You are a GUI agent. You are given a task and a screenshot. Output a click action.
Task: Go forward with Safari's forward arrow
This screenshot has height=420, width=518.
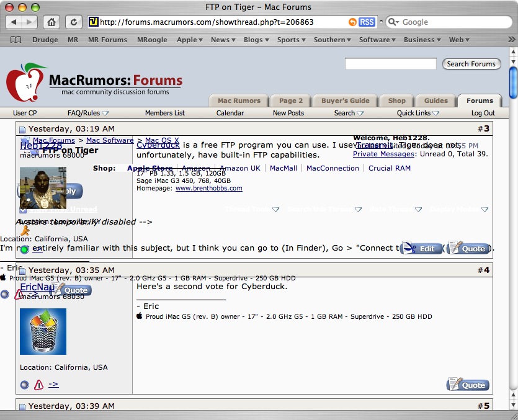click(29, 22)
